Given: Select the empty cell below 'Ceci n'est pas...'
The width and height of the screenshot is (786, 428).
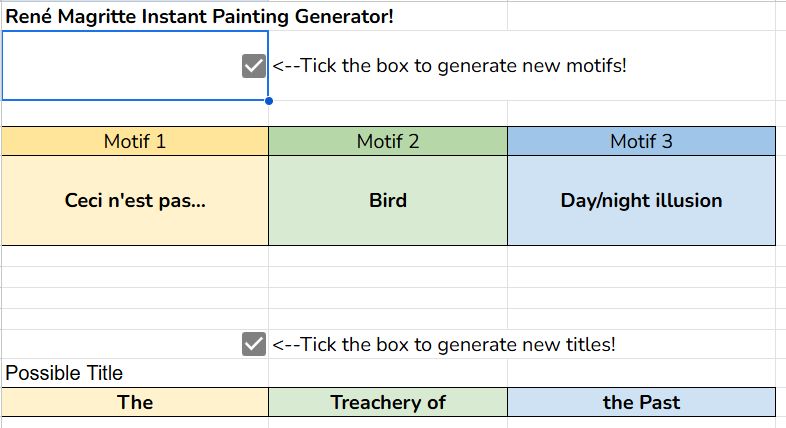Looking at the screenshot, I should click(135, 256).
